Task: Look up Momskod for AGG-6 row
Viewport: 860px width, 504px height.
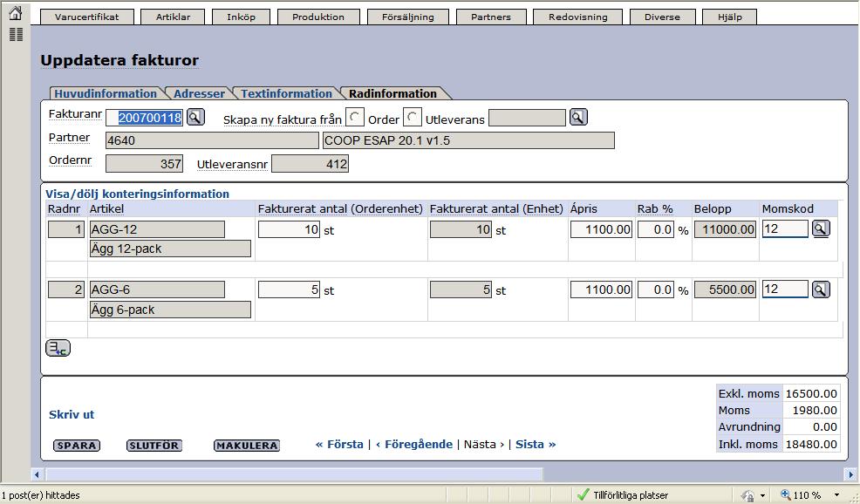Action: pos(821,289)
